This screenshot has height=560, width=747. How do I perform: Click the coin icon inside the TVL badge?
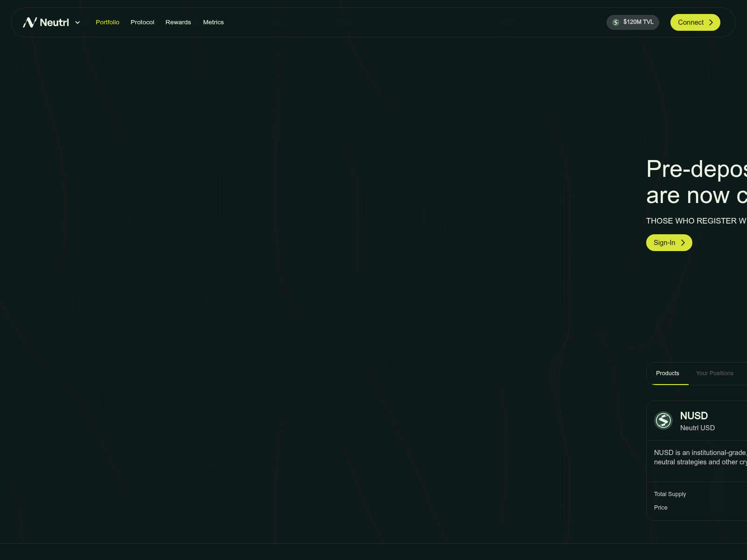pos(615,22)
